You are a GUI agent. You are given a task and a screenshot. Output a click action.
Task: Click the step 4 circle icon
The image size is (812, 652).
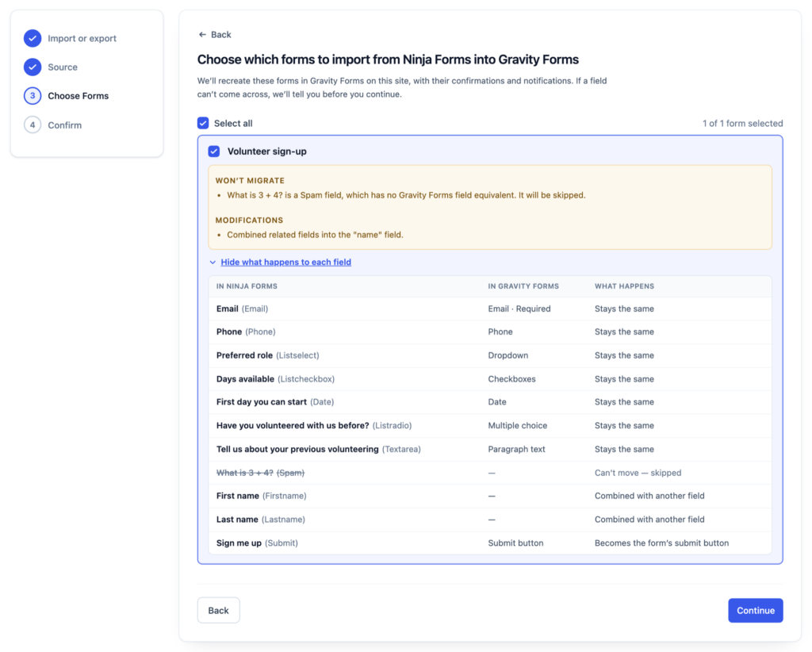(x=33, y=125)
